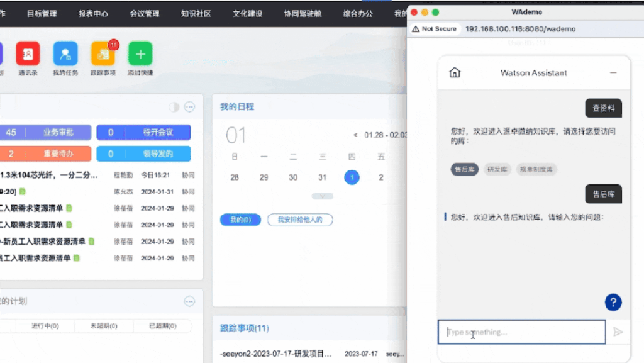
Task: Click the half-circle icon in to-do panel header
Action: tap(174, 107)
